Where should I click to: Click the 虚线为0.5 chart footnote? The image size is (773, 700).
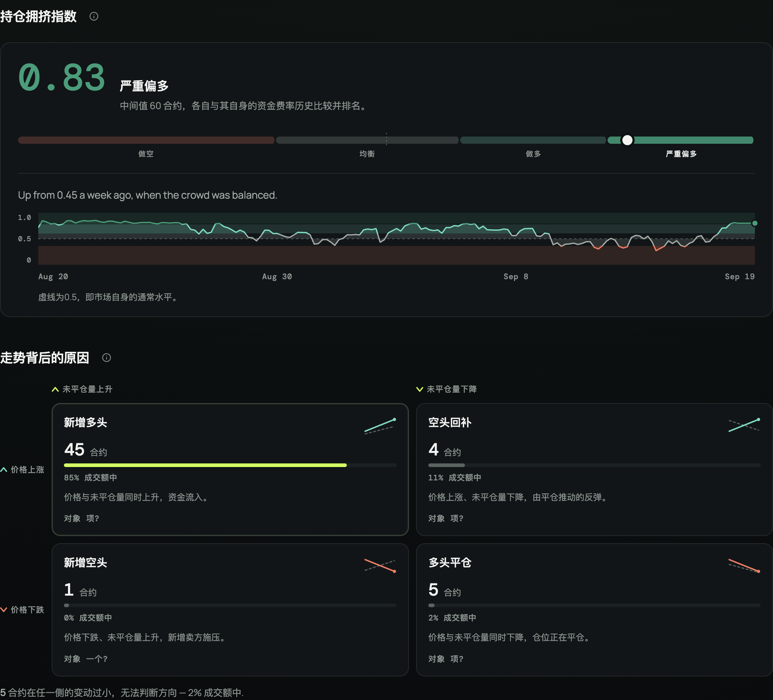click(x=109, y=298)
